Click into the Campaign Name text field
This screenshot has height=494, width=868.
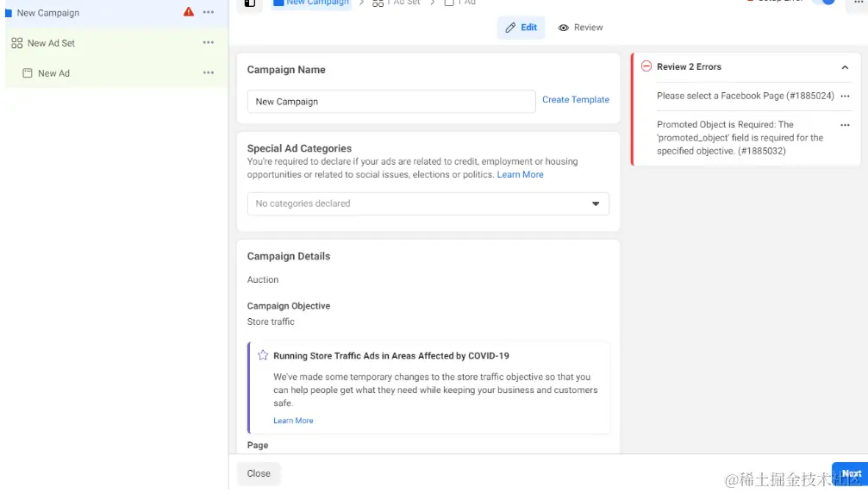(x=390, y=102)
